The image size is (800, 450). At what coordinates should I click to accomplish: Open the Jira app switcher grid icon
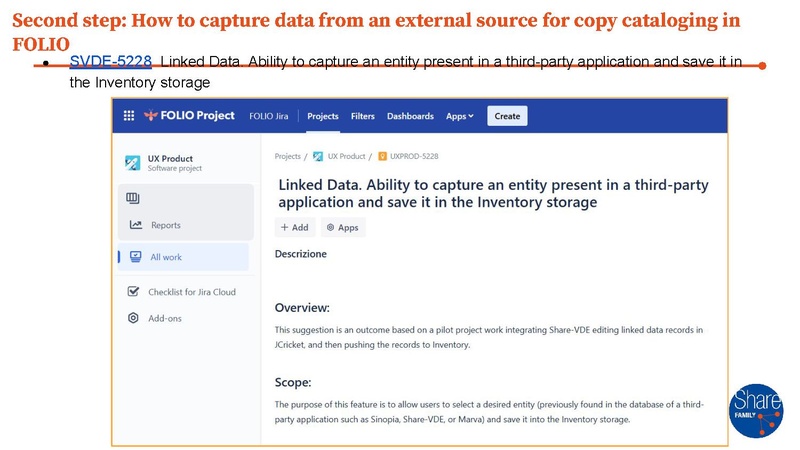click(x=128, y=116)
